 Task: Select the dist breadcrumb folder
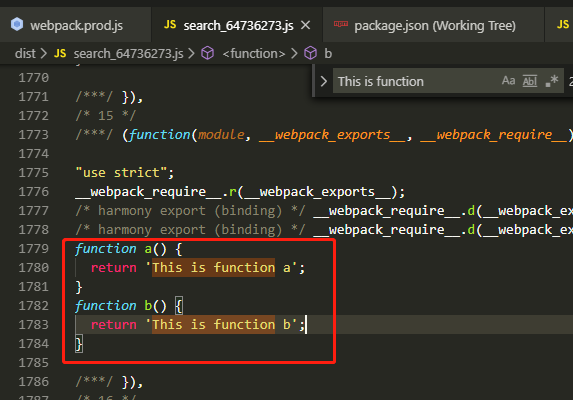pos(25,54)
